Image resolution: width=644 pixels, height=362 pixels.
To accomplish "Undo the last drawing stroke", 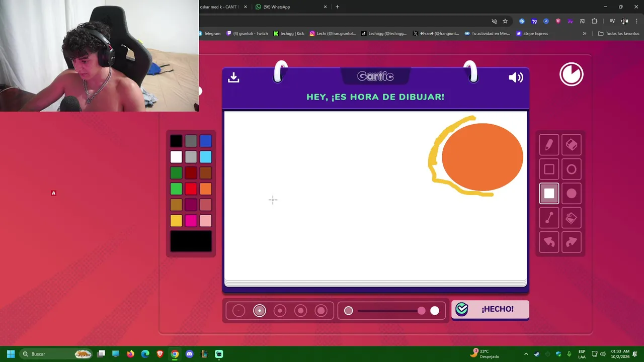I will coord(549,242).
